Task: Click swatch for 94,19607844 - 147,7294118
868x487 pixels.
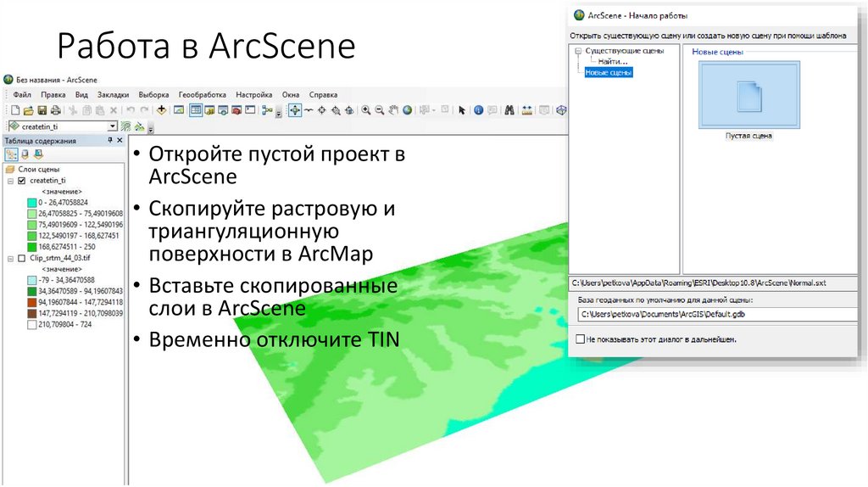Action: [x=32, y=303]
